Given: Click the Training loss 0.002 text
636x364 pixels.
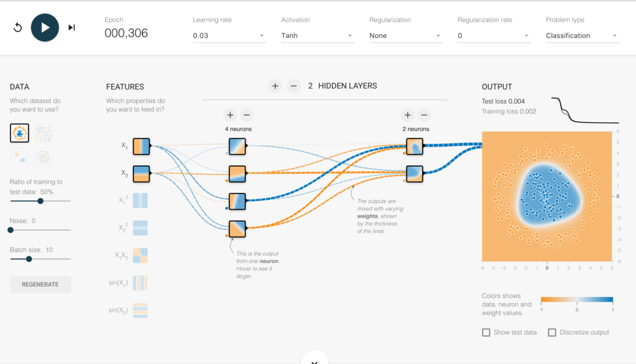Looking at the screenshot, I should coord(509,111).
